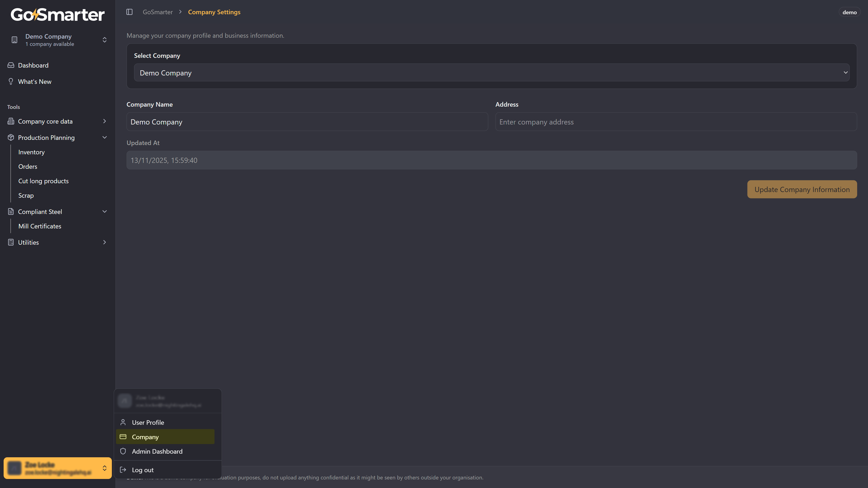Click the Production Planning box icon
The image size is (868, 488).
click(11, 137)
